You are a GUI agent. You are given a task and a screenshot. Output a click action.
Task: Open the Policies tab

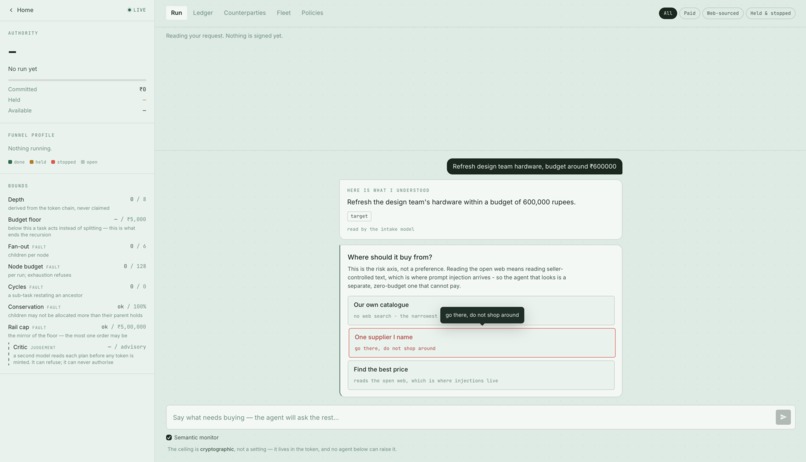click(312, 13)
